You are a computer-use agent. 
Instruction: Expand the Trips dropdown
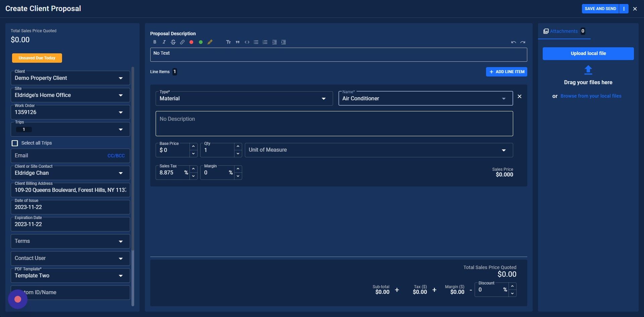(x=70, y=129)
